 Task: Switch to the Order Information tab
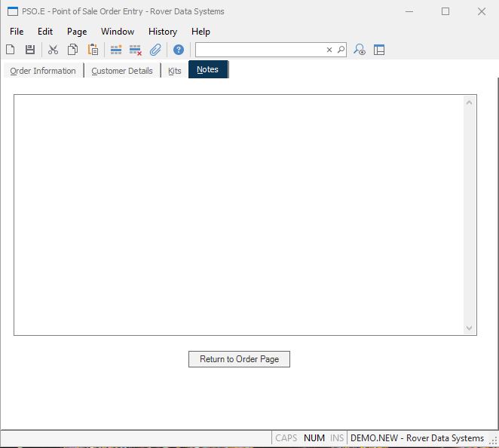pos(43,71)
